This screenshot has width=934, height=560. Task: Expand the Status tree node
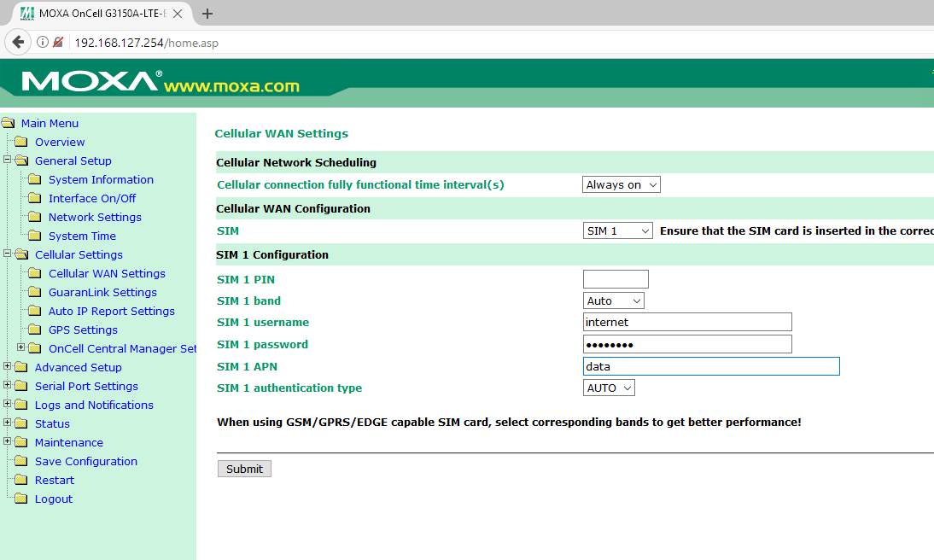(x=7, y=423)
